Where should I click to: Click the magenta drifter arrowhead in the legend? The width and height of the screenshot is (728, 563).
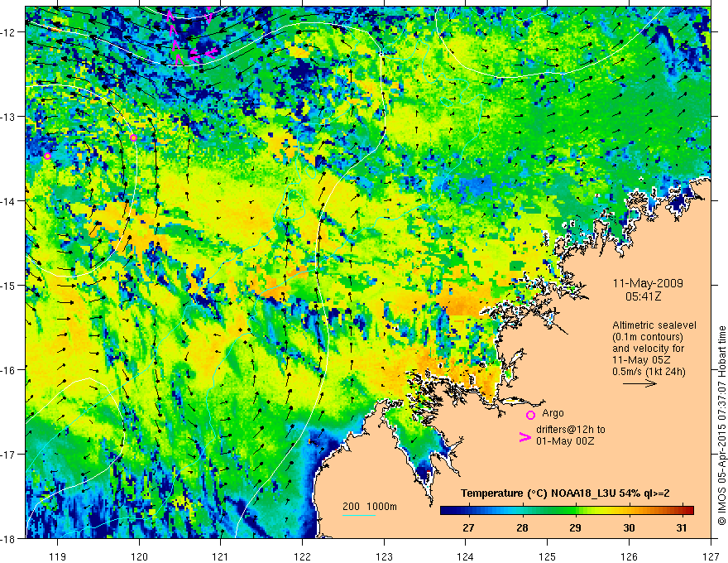525,437
